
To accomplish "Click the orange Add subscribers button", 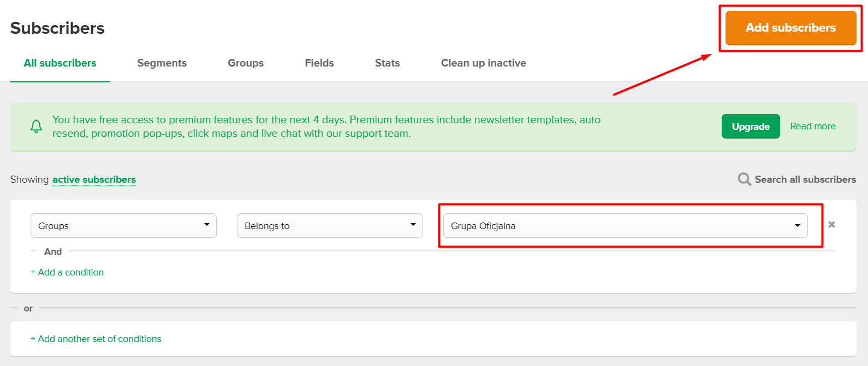I will [x=790, y=28].
